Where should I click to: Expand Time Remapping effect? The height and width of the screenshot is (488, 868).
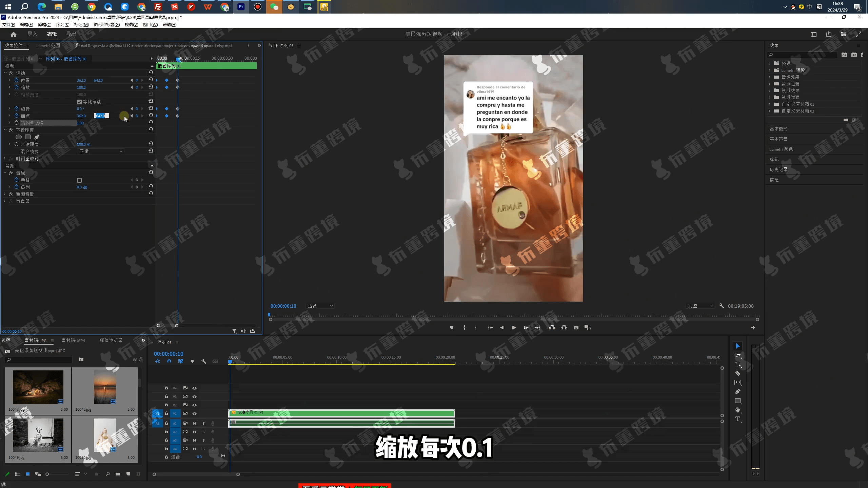(5, 158)
